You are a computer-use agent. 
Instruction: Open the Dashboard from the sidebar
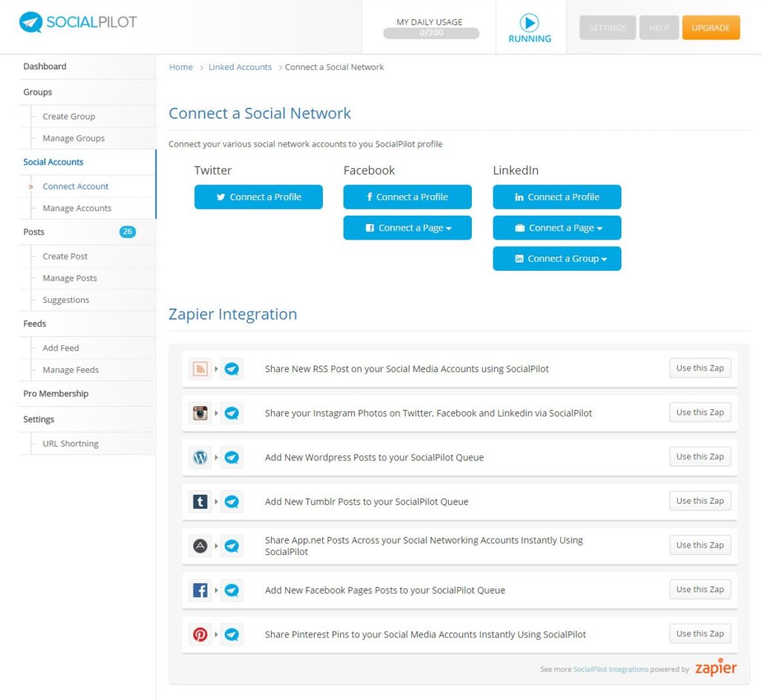coord(45,66)
